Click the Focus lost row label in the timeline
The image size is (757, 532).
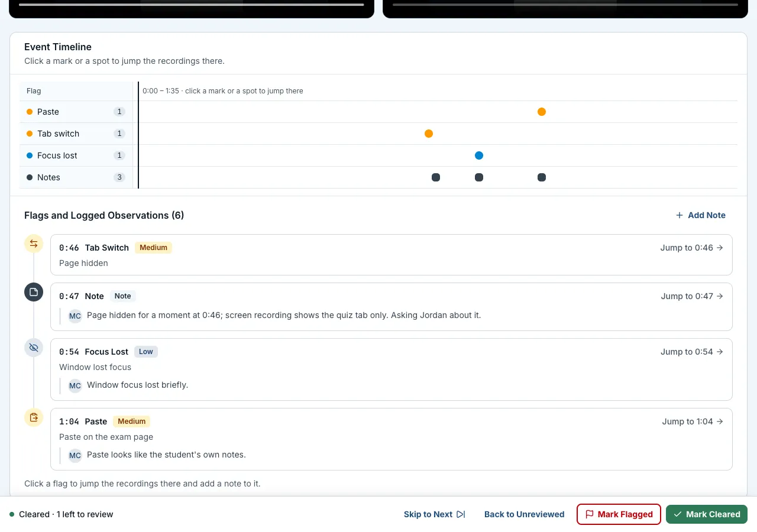tap(57, 155)
